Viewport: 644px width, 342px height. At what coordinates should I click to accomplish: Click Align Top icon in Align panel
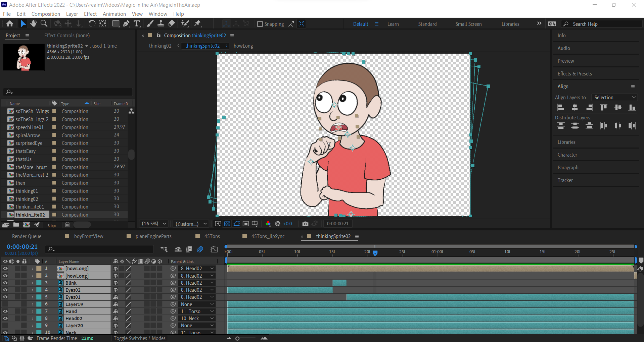pos(604,108)
